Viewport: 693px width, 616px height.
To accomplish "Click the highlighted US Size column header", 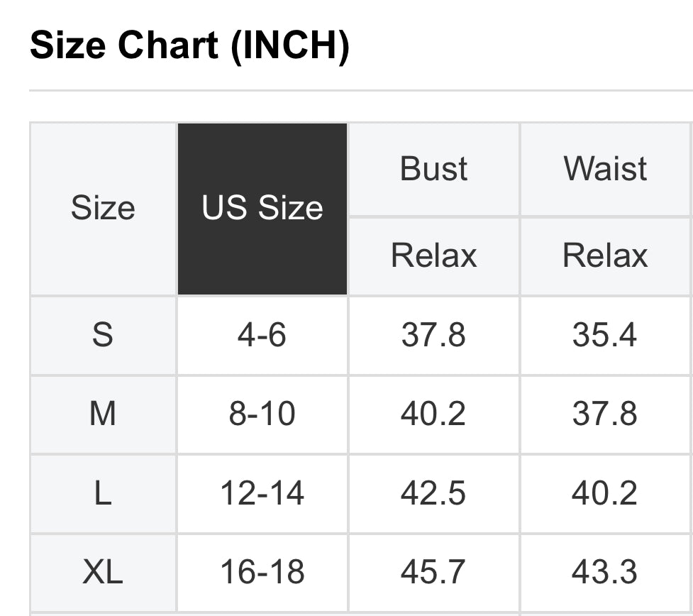I will point(262,209).
